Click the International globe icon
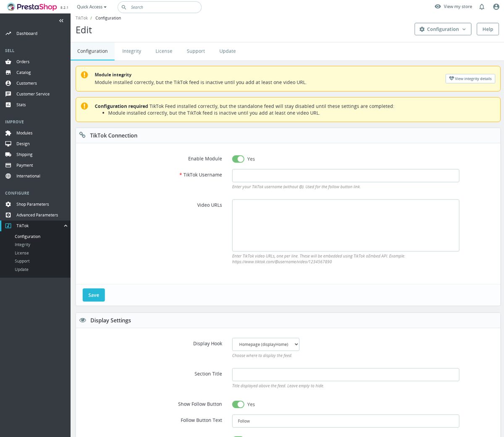Image resolution: width=504 pixels, height=437 pixels. coord(8,176)
